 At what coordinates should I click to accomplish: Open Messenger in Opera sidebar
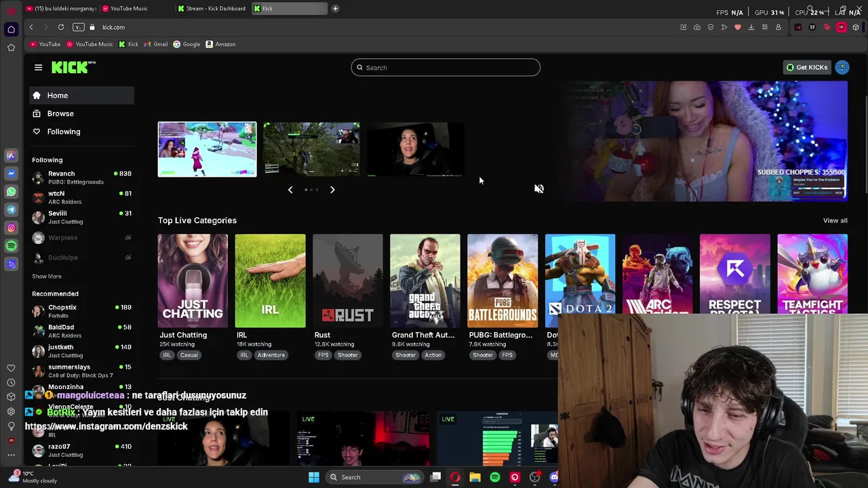[11, 174]
